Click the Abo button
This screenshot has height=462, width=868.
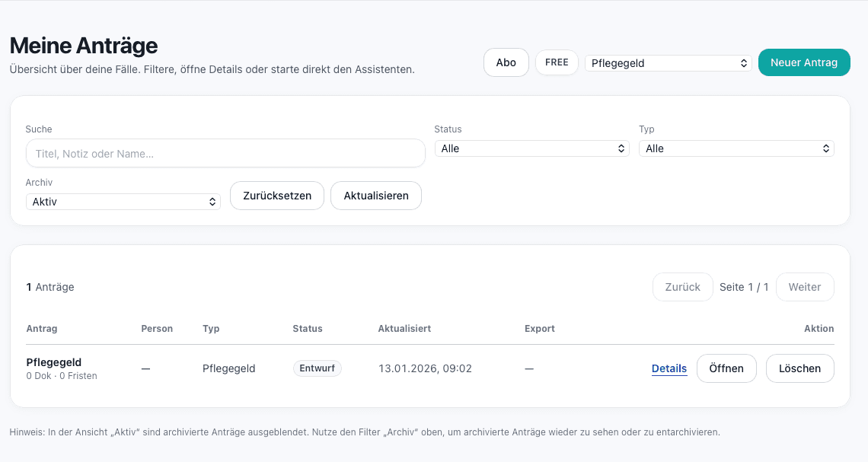coord(506,62)
